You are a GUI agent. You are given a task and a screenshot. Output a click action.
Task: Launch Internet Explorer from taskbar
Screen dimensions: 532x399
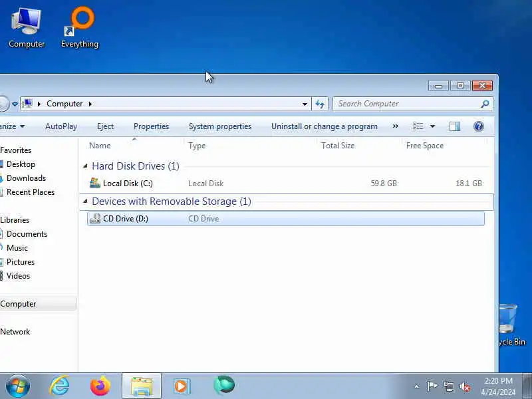click(x=60, y=386)
